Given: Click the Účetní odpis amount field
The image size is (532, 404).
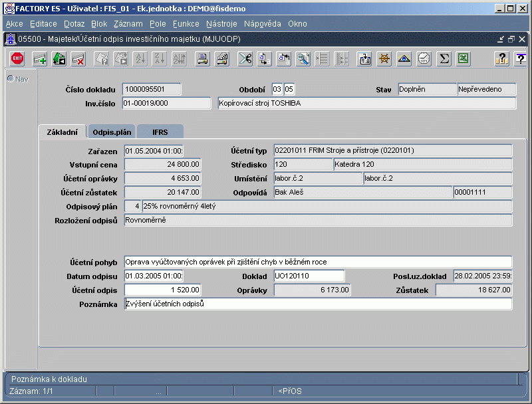Looking at the screenshot, I should click(162, 290).
